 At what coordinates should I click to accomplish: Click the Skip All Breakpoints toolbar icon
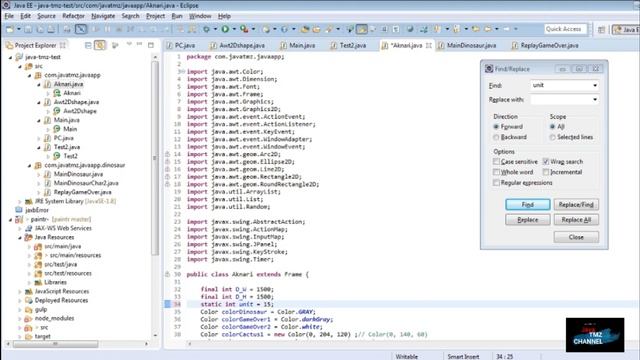coord(81,29)
